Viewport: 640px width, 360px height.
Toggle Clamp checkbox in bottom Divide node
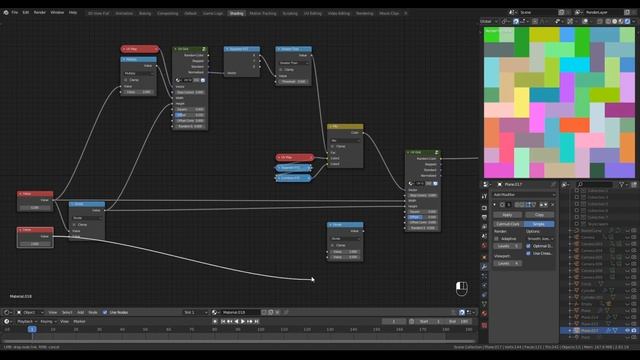coord(332,245)
